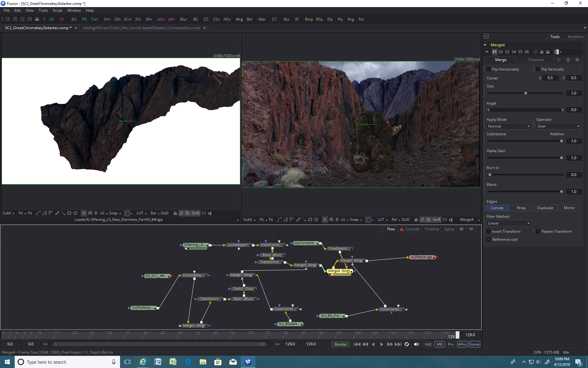The width and height of the screenshot is (588, 368).
Task: Toggle show controls icon in right viewer
Action: point(422,220)
